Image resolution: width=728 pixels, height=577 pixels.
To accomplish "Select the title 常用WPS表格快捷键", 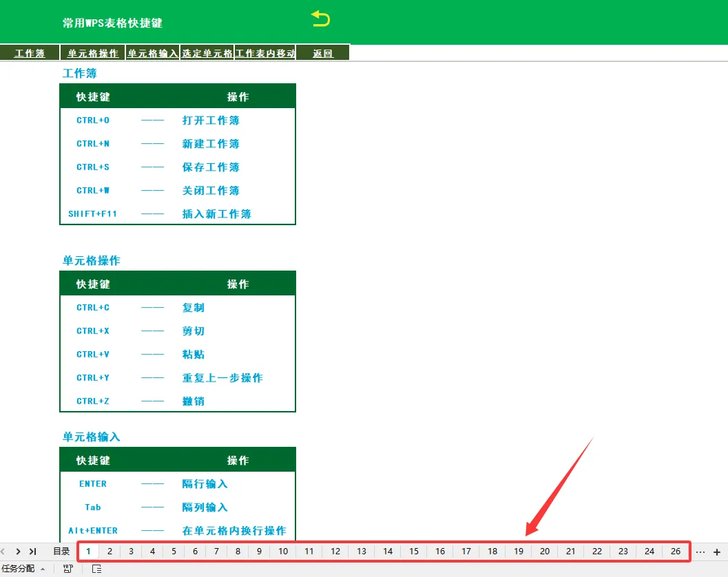I will pos(112,23).
